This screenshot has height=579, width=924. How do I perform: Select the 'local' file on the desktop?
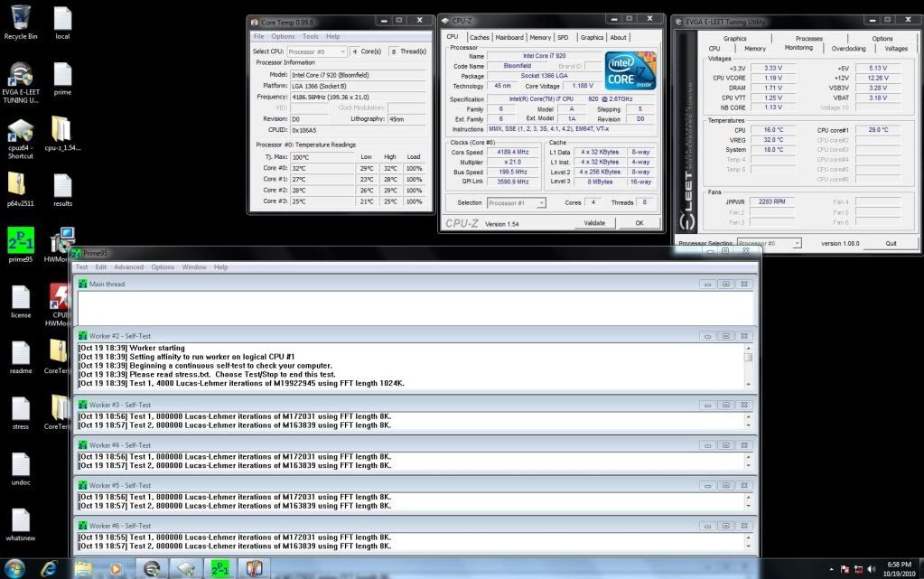(x=62, y=23)
